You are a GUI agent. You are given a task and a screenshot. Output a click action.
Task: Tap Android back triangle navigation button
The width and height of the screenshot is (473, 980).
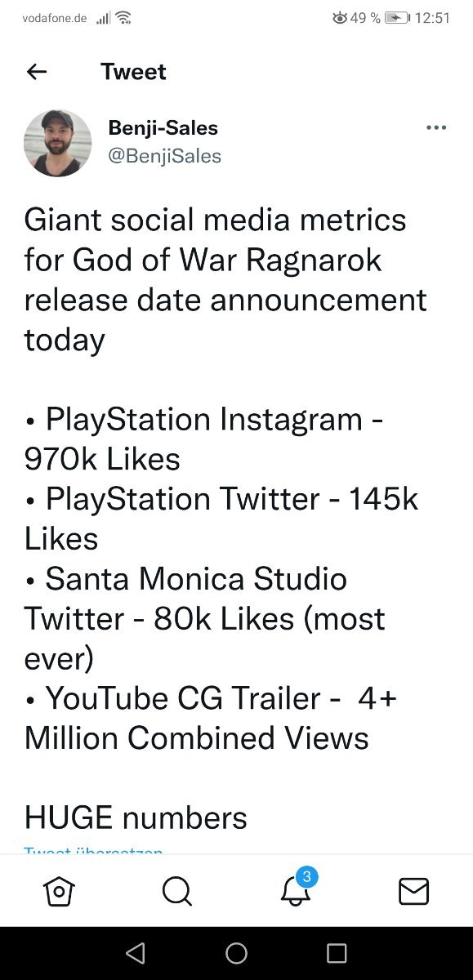(136, 953)
